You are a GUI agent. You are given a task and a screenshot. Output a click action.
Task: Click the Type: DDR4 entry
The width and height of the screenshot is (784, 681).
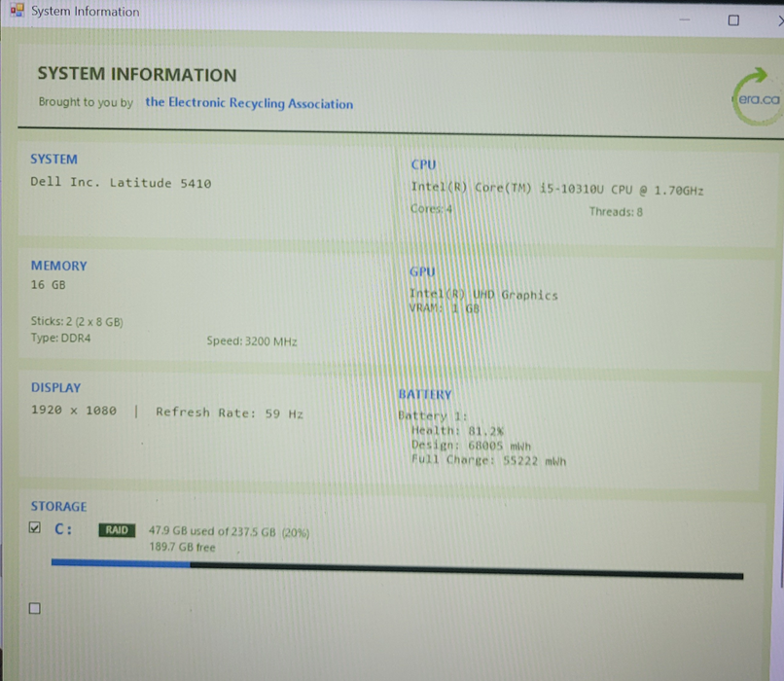(x=60, y=338)
